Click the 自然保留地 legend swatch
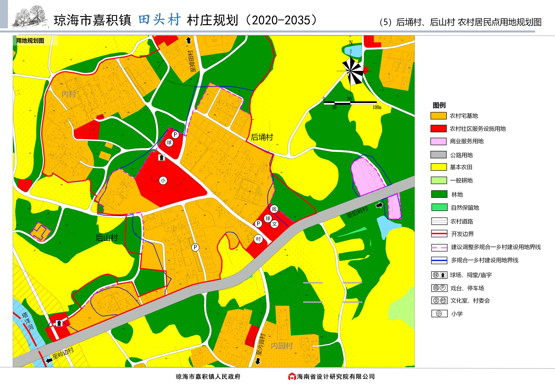The image size is (555, 392). click(x=439, y=207)
